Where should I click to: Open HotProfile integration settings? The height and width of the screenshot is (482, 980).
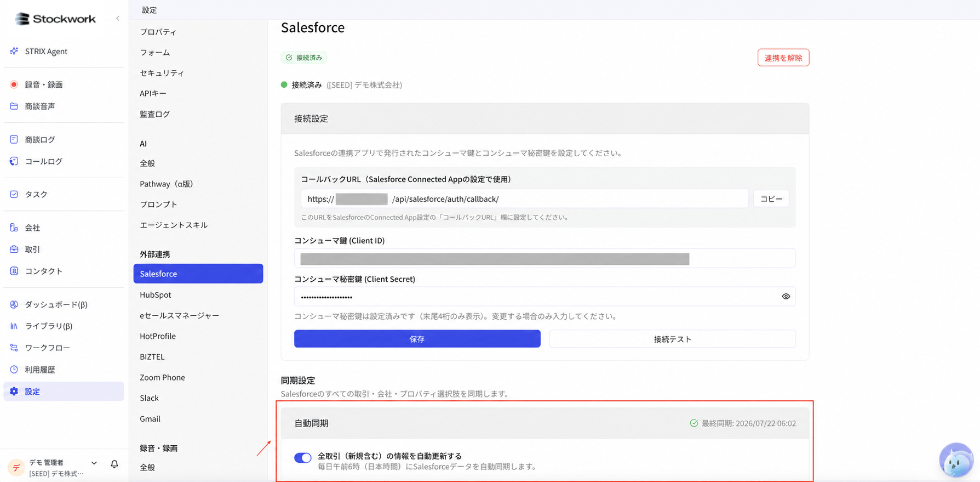click(158, 336)
